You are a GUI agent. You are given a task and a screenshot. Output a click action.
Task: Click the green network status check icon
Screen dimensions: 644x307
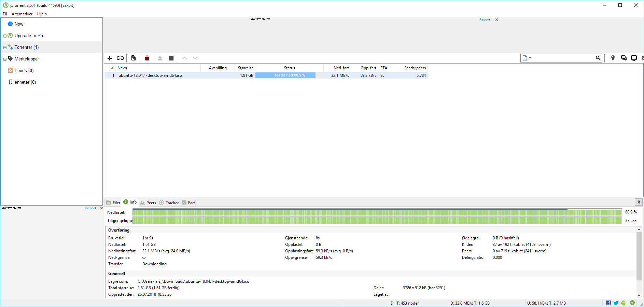tap(632, 303)
